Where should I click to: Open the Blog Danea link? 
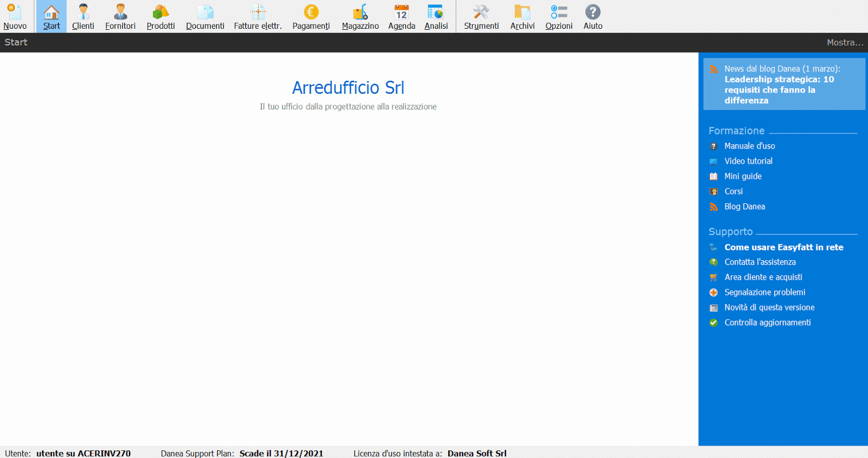pos(745,207)
